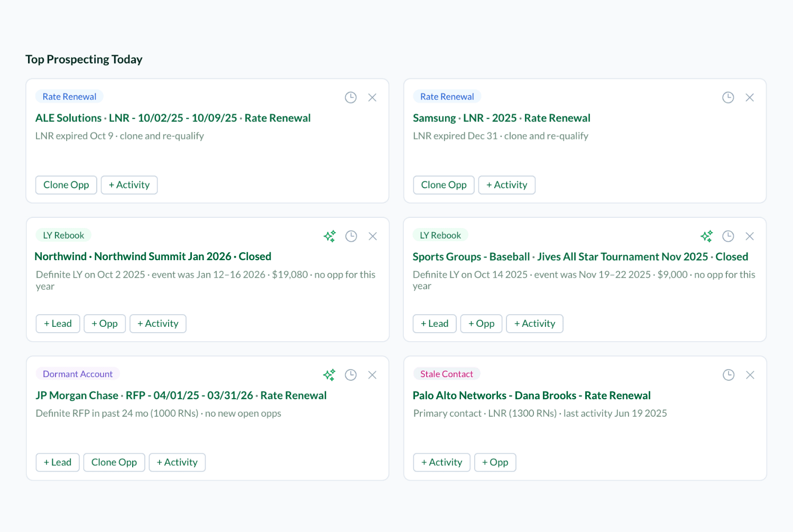Close the Northwind Summit card
This screenshot has width=793, height=532.
point(373,236)
